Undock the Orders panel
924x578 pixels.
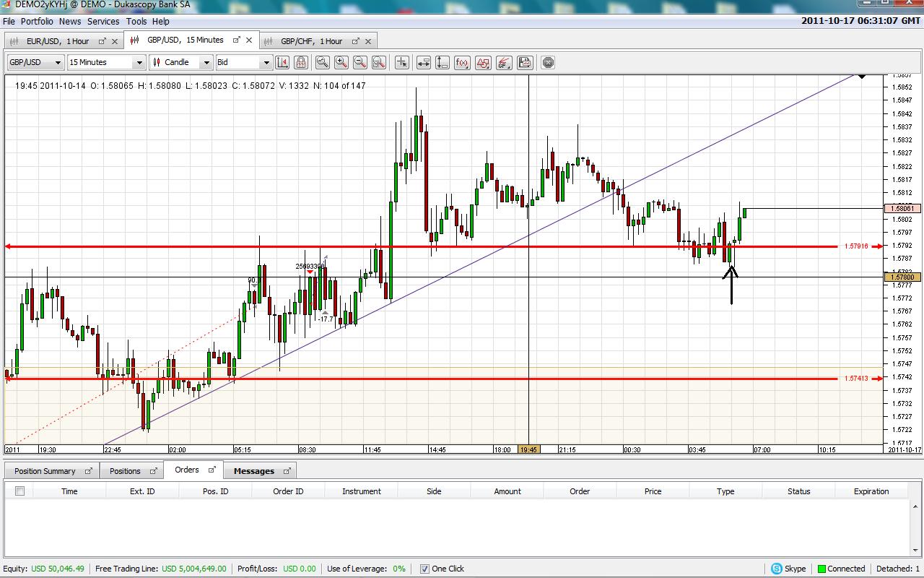212,470
